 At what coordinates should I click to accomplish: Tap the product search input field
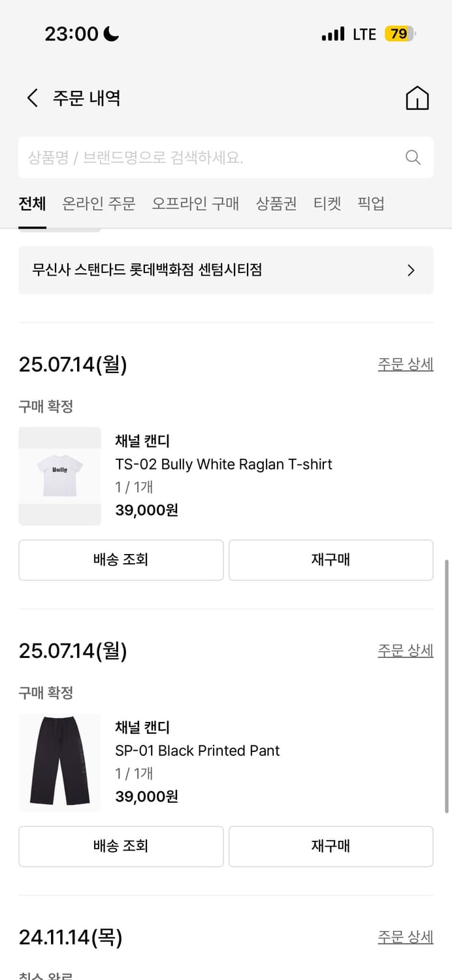[x=196, y=157]
